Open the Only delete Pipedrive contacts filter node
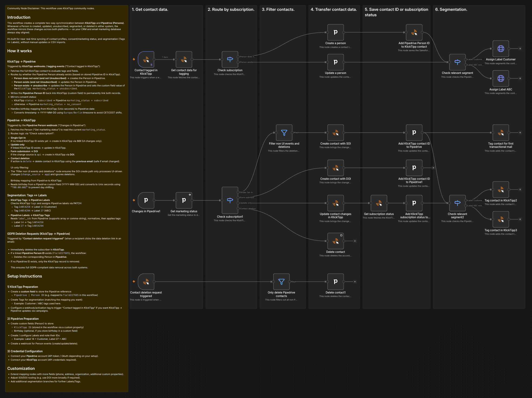532x398 pixels. [281, 282]
